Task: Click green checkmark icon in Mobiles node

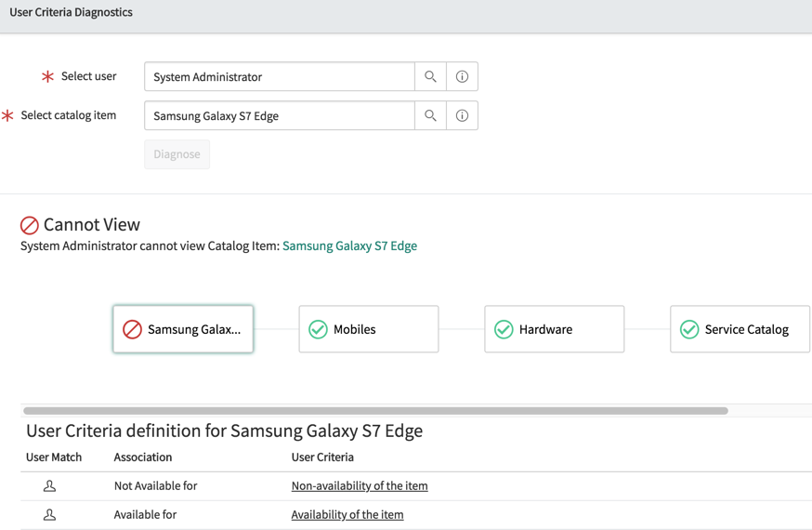Action: 318,329
